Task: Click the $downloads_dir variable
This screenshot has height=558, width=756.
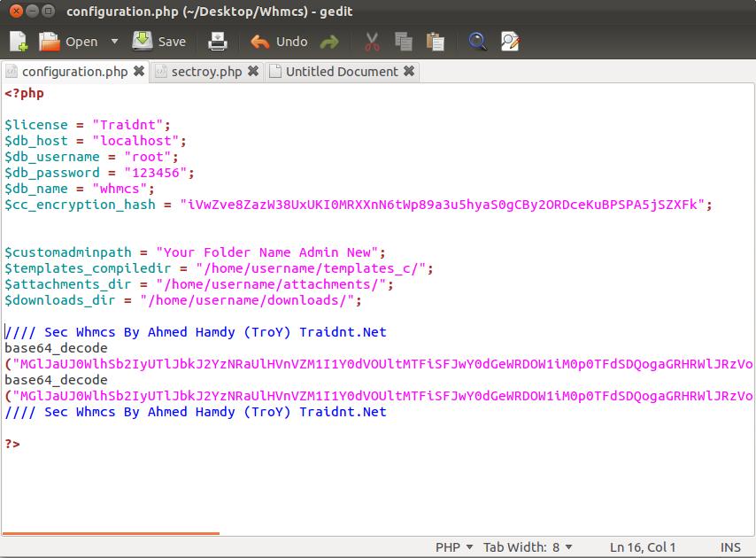Action: tap(60, 300)
